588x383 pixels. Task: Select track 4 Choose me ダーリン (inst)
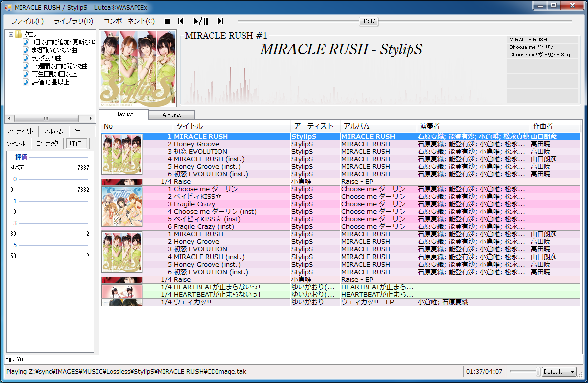click(x=361, y=211)
